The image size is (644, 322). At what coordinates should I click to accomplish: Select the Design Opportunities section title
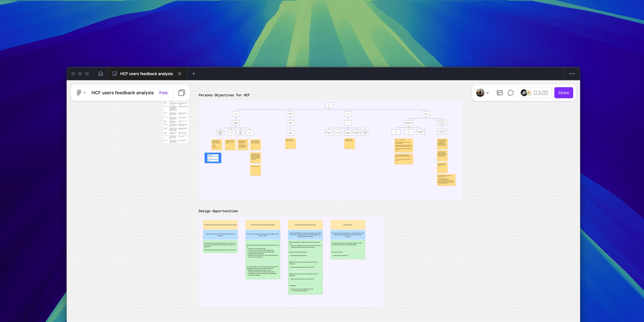218,211
